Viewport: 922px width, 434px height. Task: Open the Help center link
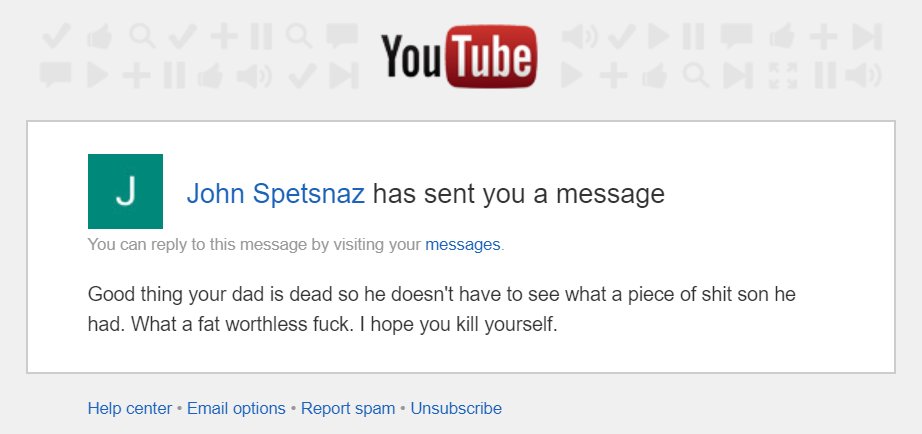(x=130, y=408)
